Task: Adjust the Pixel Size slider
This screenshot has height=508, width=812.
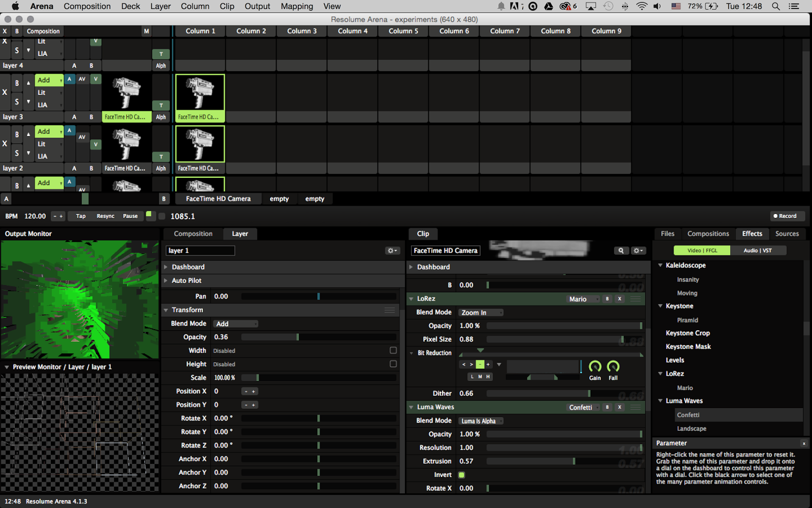Action: (564, 339)
